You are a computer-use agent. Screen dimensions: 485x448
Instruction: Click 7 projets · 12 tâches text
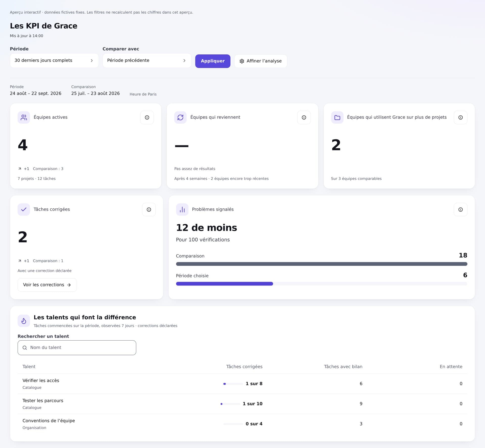tap(37, 179)
